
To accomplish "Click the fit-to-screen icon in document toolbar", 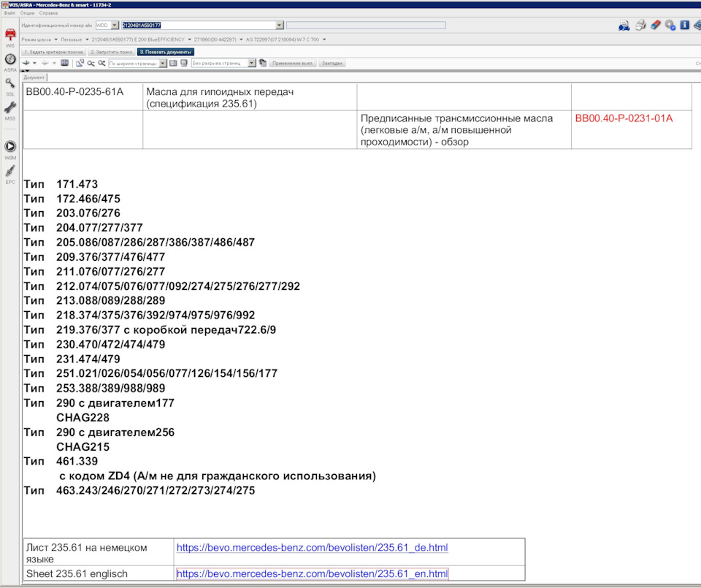I will point(65,63).
